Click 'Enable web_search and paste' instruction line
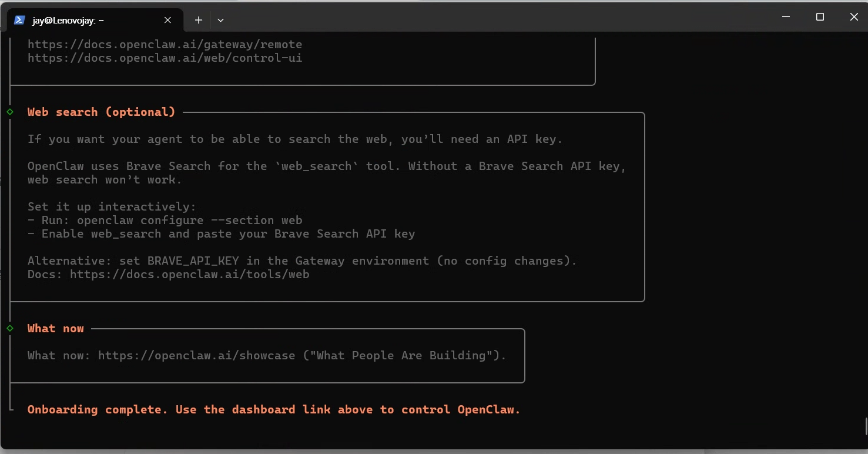868x454 pixels. point(221,233)
